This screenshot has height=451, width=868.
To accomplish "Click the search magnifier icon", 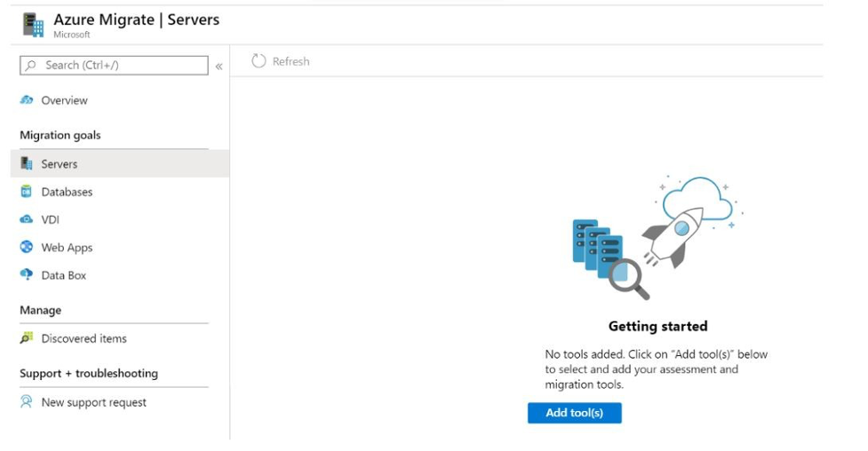I will pos(31,65).
